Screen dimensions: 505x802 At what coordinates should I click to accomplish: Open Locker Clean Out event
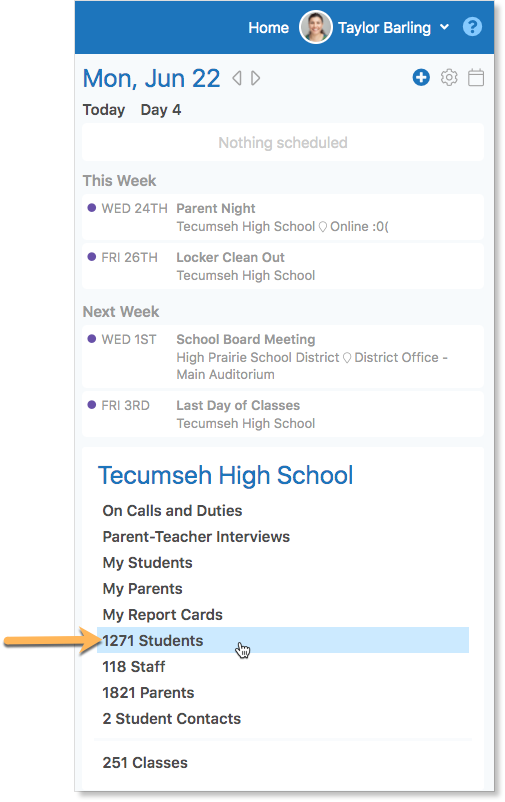point(283,266)
